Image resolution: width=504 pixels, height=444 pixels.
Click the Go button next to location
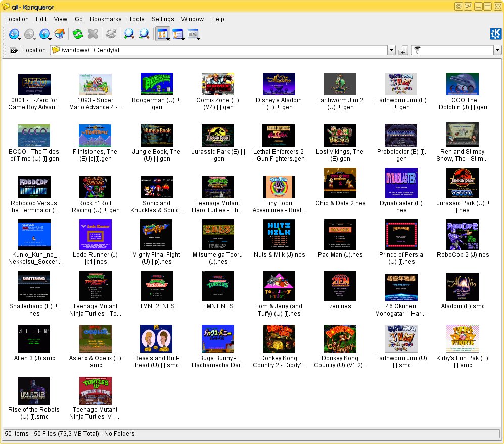coord(403,50)
